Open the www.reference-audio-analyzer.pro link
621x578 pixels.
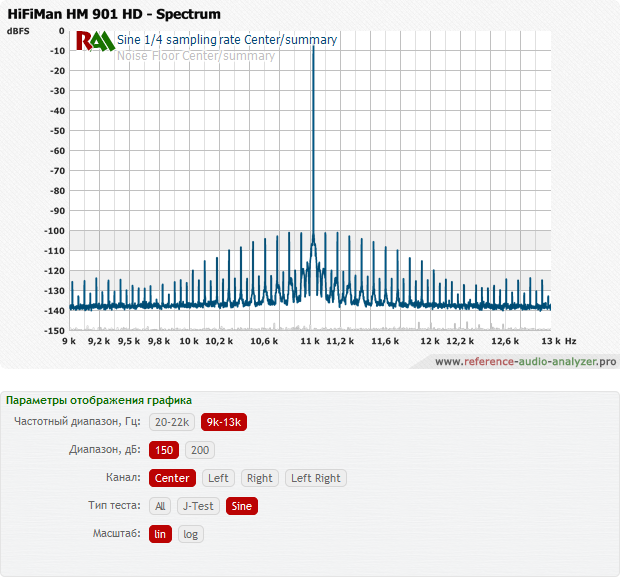pyautogui.click(x=525, y=361)
